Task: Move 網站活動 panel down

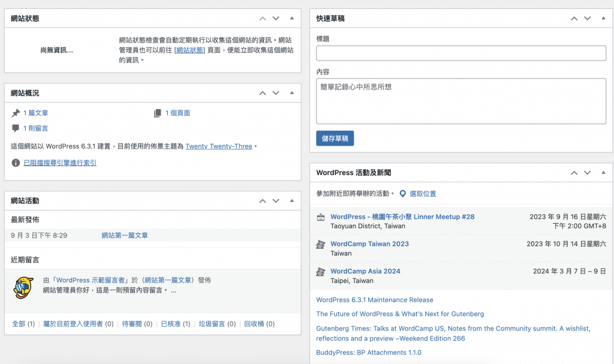Action: point(276,201)
